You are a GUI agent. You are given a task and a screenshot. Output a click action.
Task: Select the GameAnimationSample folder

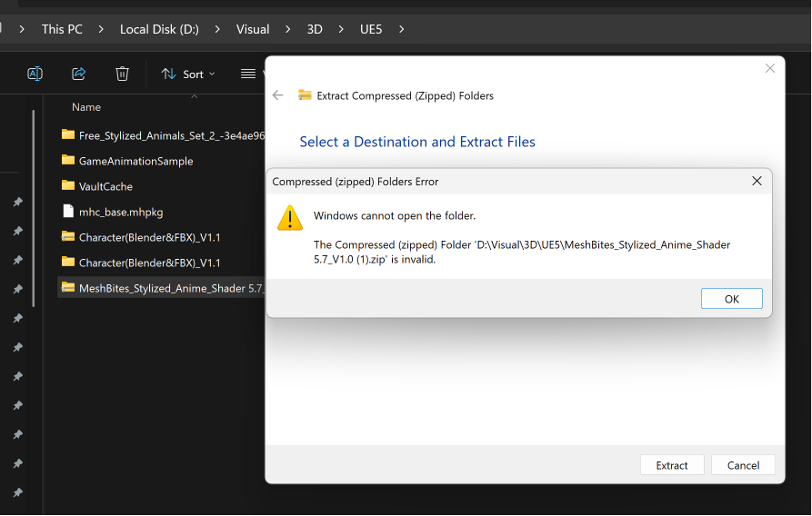click(x=161, y=161)
